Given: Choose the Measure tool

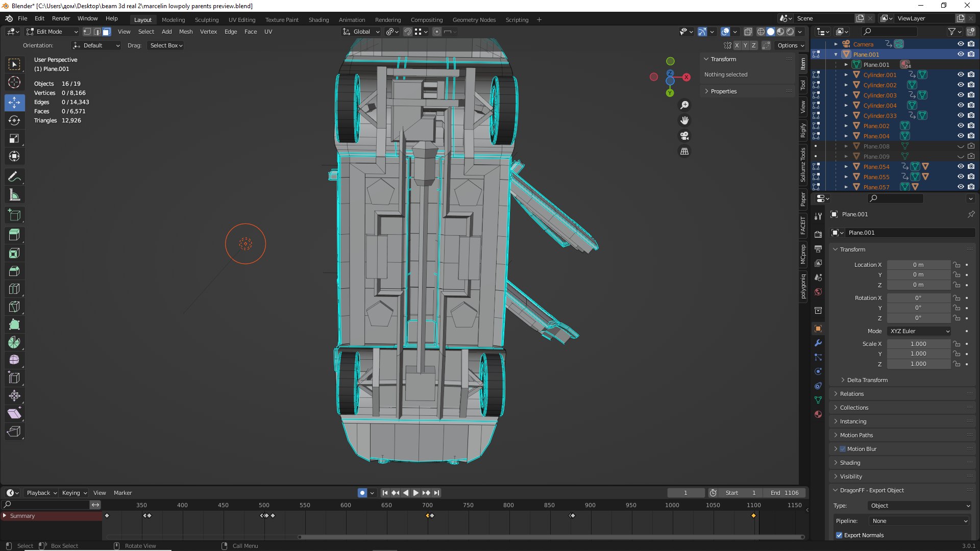Looking at the screenshot, I should point(14,195).
